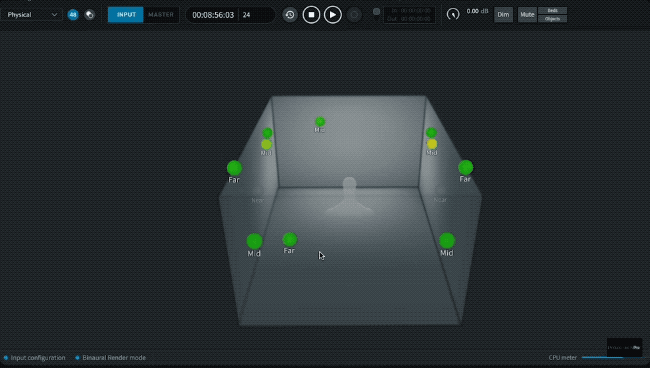Open the Physical binaural mode dropdown
Screen dimensions: 650x368
(x=32, y=15)
